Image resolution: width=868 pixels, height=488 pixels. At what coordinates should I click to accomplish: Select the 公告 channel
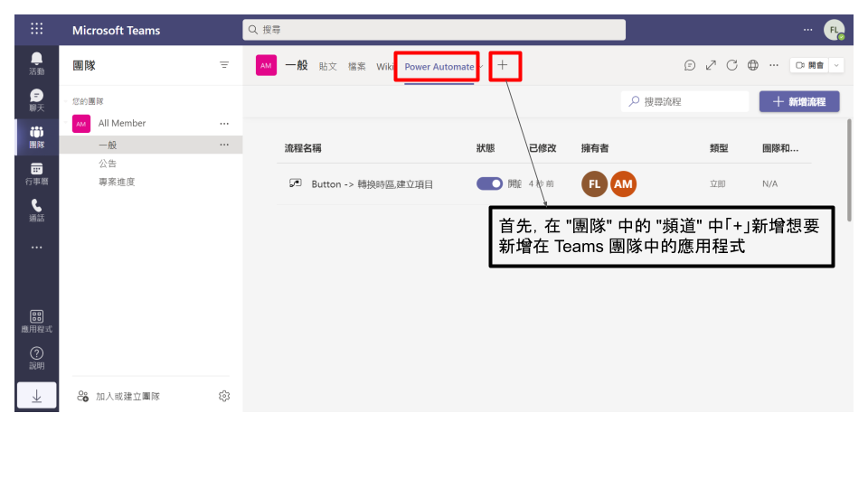coord(108,164)
